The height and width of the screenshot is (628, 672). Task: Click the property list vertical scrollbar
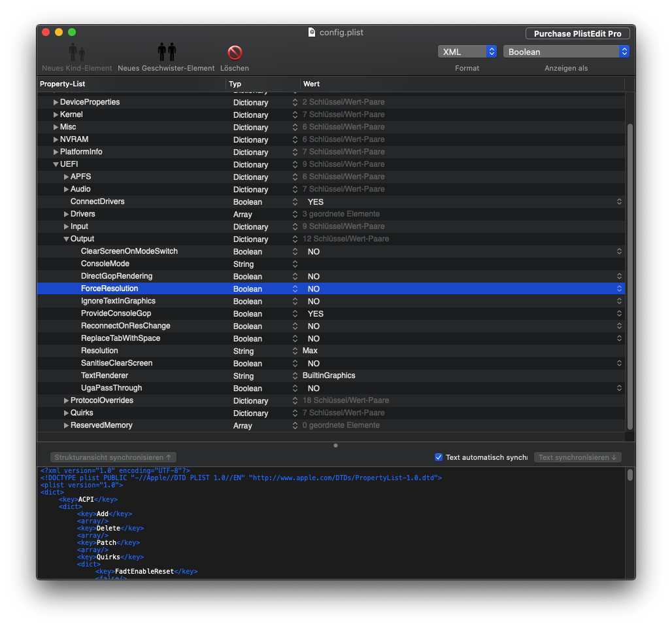pyautogui.click(x=630, y=277)
